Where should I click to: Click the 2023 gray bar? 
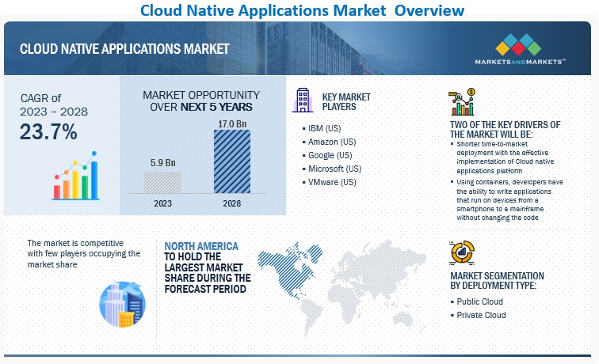click(x=162, y=182)
